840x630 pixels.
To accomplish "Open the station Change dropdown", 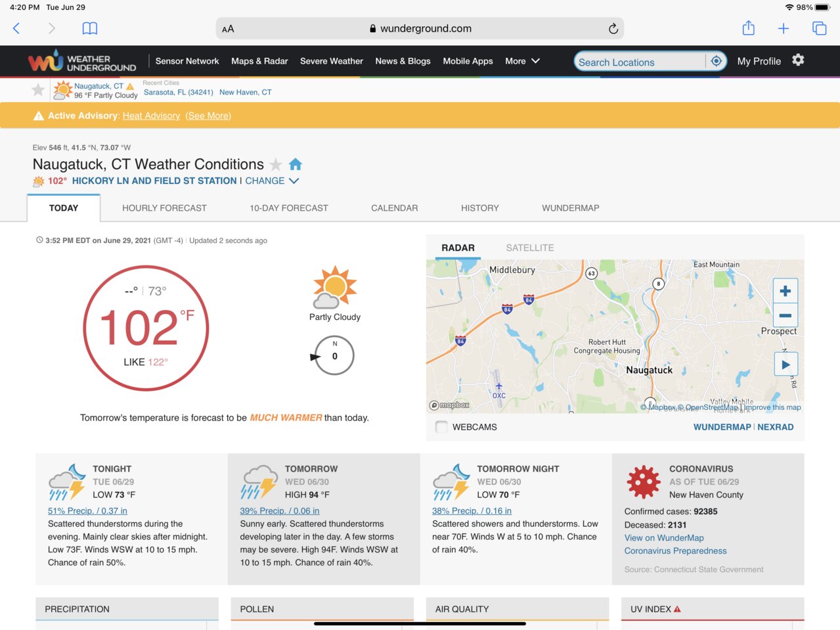I will (x=272, y=181).
